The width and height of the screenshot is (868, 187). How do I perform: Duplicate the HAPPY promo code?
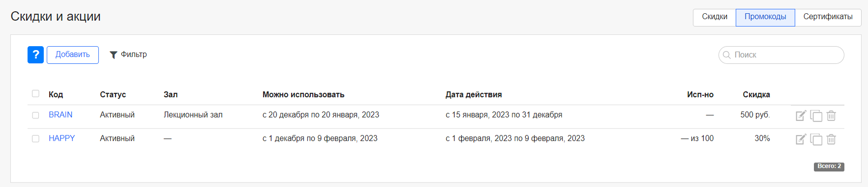[x=816, y=139]
